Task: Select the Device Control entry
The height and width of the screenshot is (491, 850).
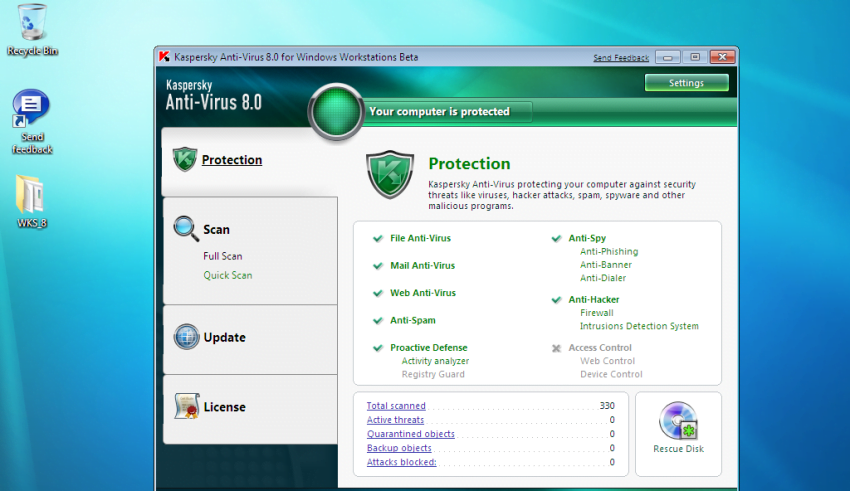Action: point(611,374)
